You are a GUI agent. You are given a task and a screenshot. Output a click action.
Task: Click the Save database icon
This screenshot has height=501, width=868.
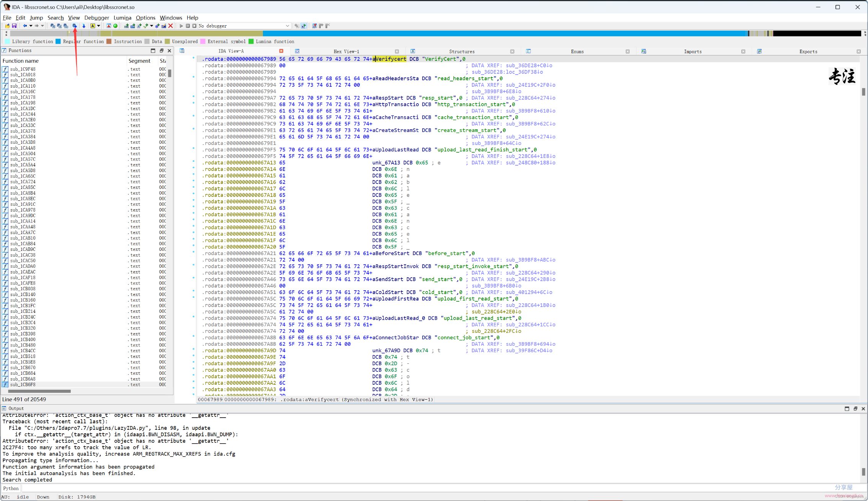tap(14, 26)
